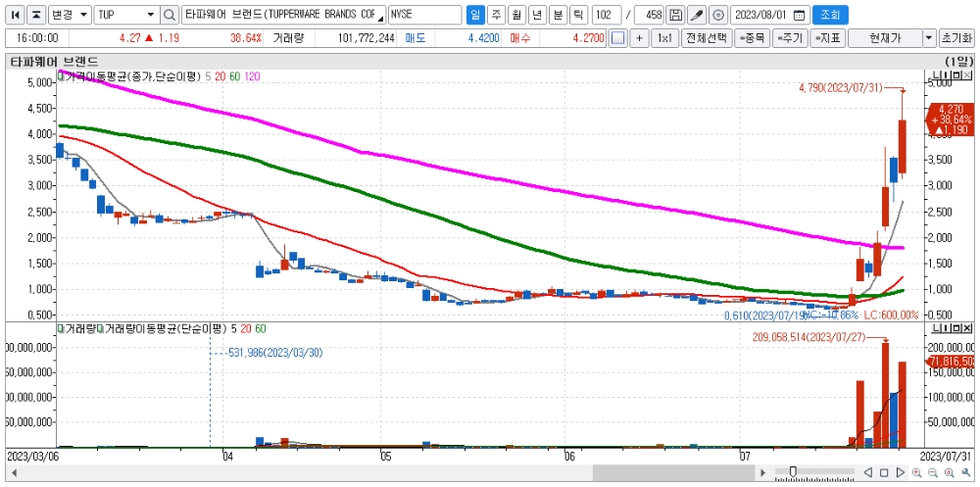Click the red 4,270 current price tag
The image size is (980, 487).
(x=950, y=119)
